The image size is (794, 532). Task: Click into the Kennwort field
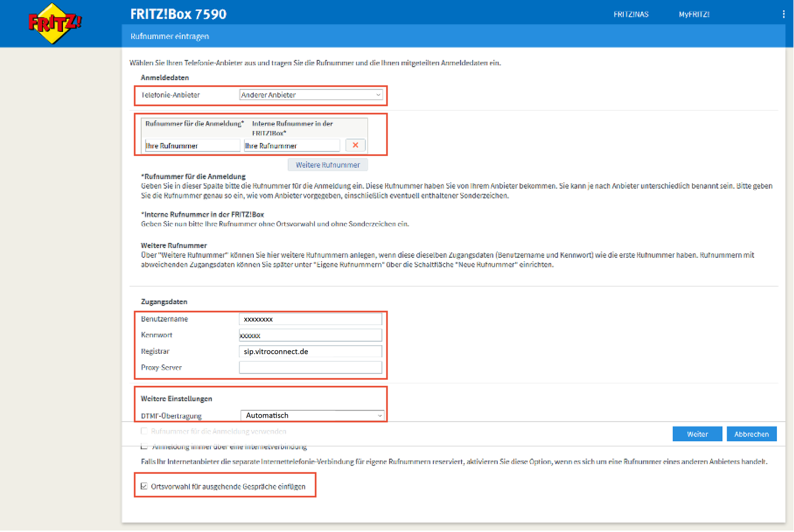click(311, 335)
